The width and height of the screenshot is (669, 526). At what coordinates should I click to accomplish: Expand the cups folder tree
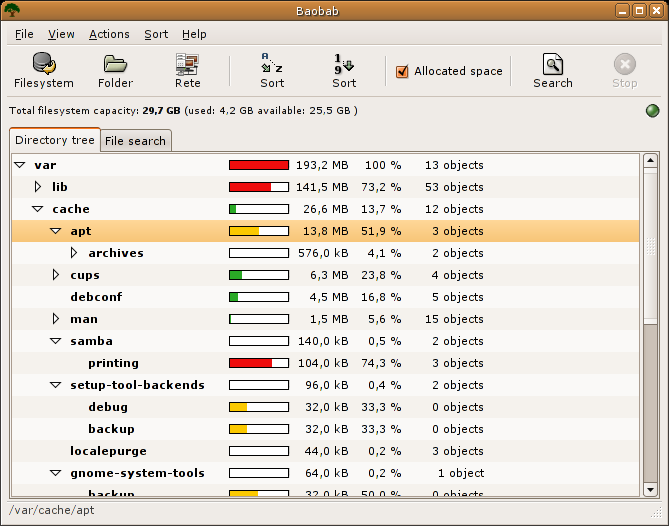(x=56, y=275)
